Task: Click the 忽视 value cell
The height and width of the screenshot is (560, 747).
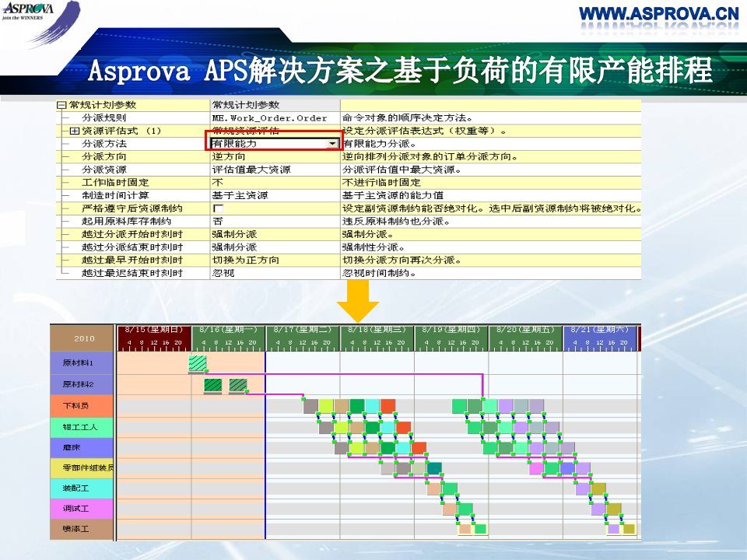Action: pos(275,273)
